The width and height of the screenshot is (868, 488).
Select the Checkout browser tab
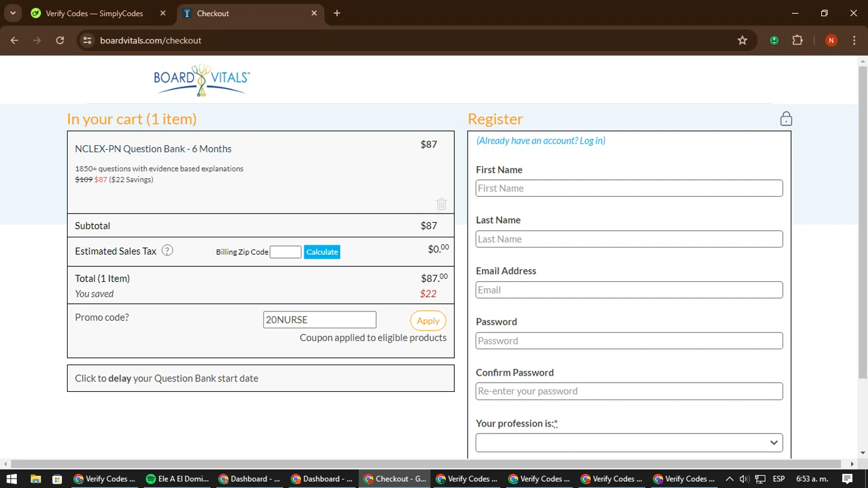251,13
